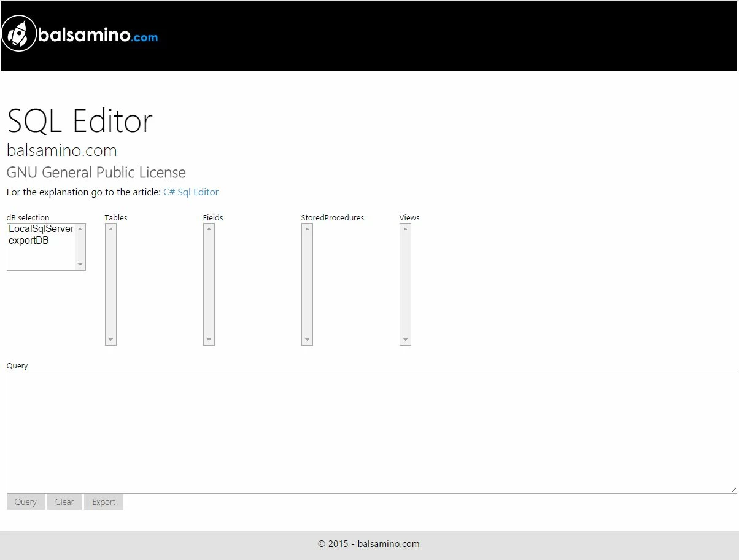Click down arrow in Fields listbox
Image resolution: width=739 pixels, height=560 pixels.
pyautogui.click(x=209, y=340)
